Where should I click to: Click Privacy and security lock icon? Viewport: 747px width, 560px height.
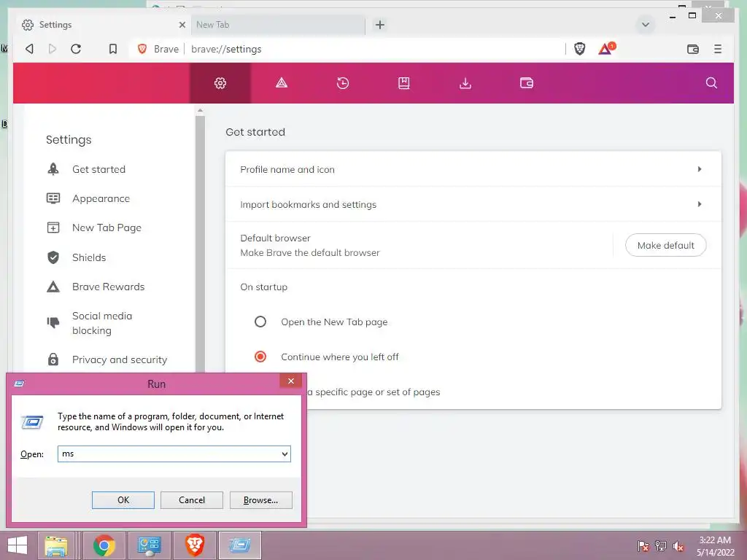pos(53,359)
